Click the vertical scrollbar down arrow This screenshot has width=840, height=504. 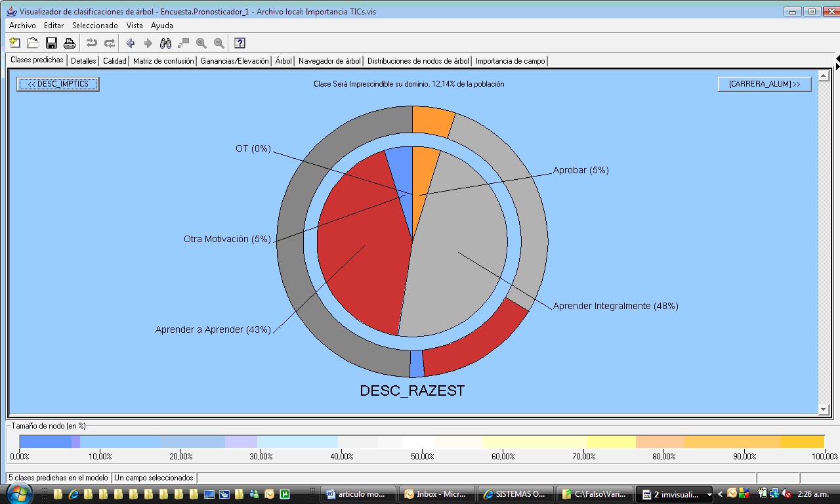click(x=824, y=409)
